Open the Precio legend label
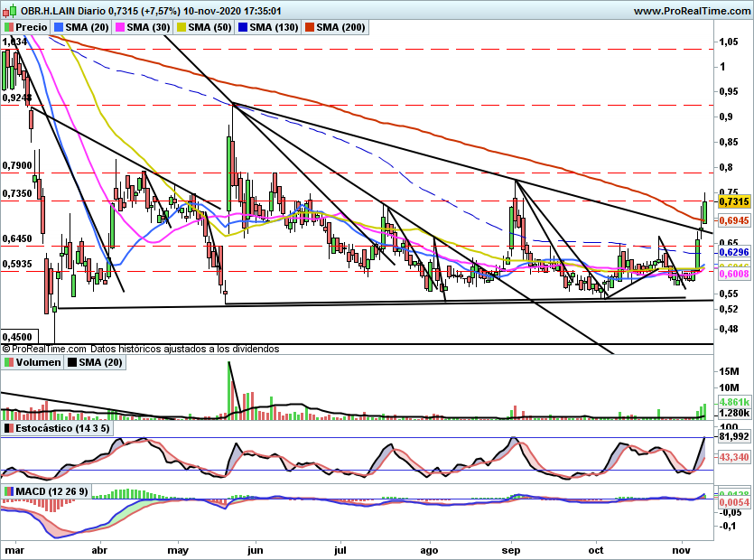Image resolution: width=754 pixels, height=560 pixels. 32,27
